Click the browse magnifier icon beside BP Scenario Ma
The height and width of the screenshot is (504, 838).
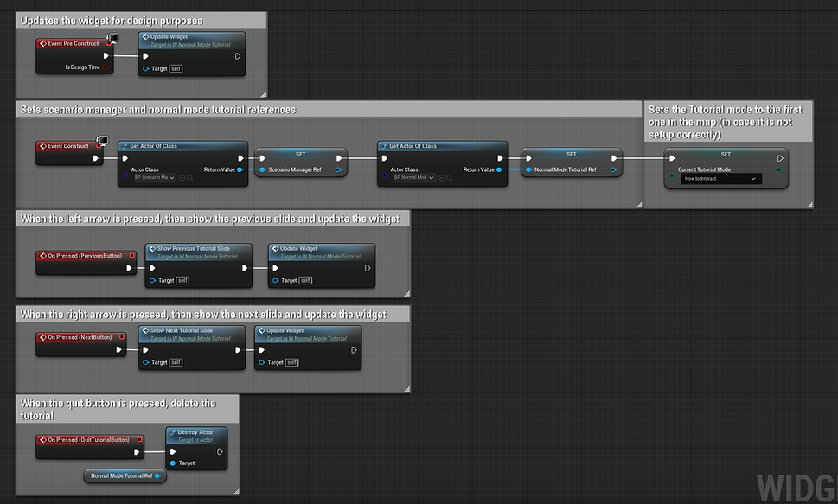coord(190,178)
